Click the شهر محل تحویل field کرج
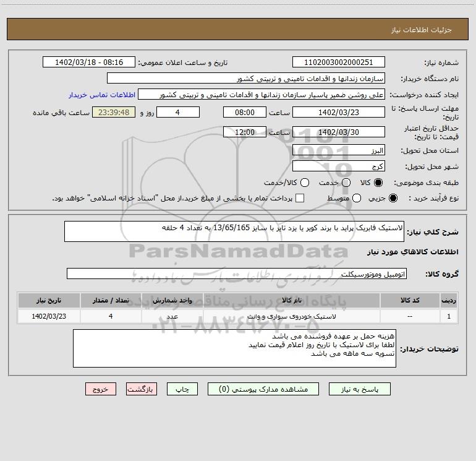 click(x=339, y=166)
